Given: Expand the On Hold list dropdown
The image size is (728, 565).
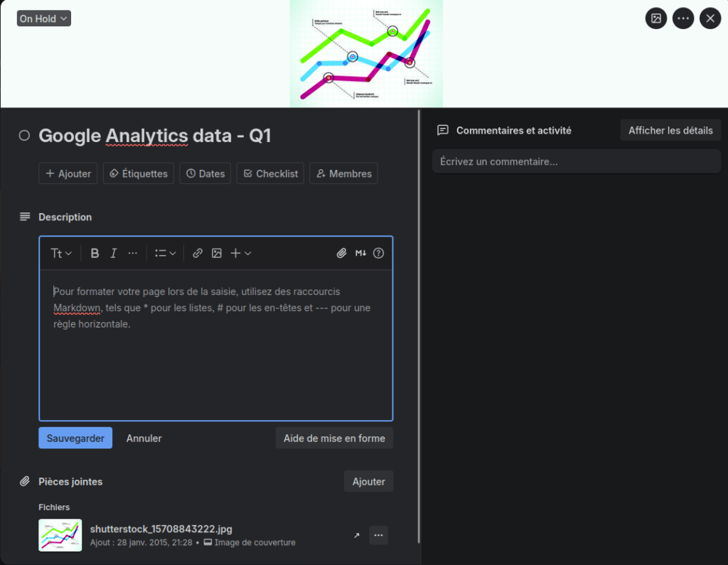Looking at the screenshot, I should [44, 18].
